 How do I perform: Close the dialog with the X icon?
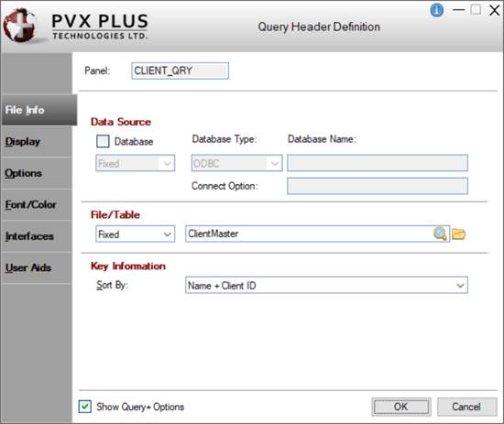494,10
